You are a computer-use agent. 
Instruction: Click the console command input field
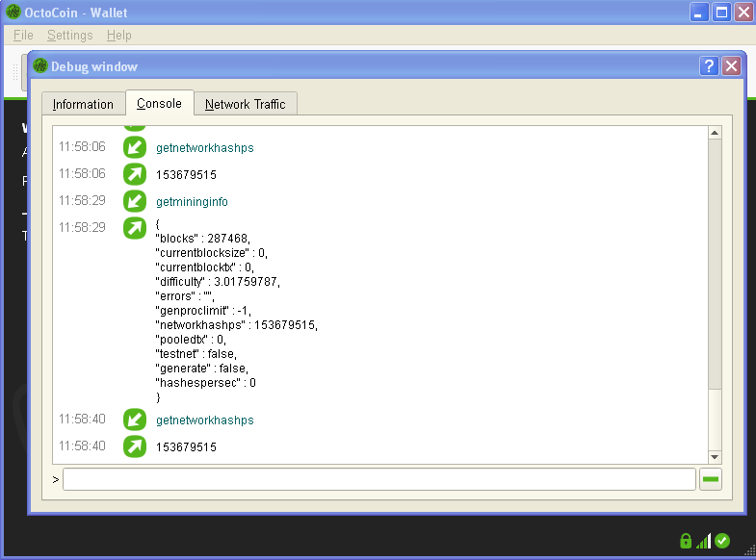379,479
